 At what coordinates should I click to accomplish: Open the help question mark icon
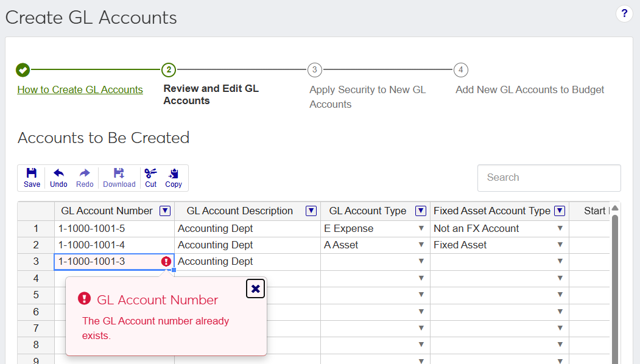[624, 14]
